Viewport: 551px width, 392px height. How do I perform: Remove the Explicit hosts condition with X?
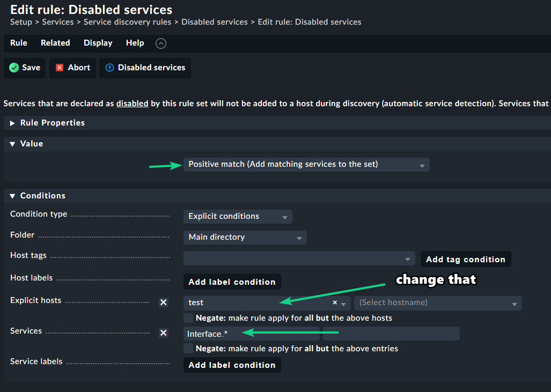coord(164,302)
